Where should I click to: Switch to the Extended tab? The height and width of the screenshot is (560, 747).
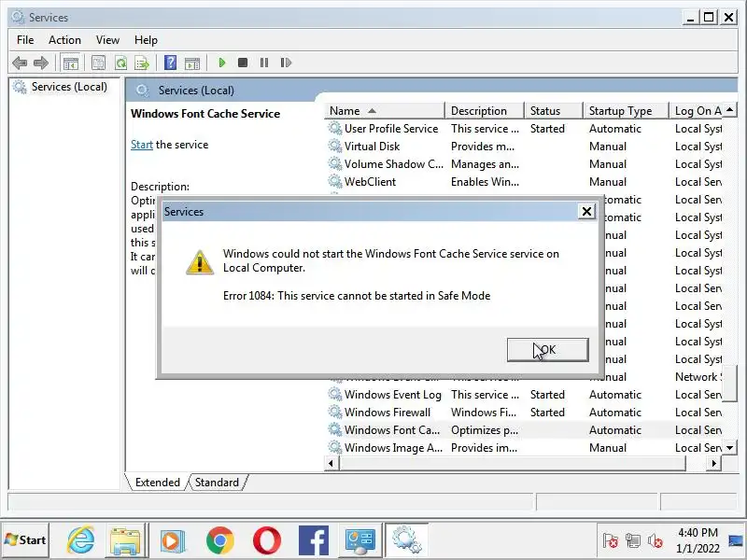157,483
